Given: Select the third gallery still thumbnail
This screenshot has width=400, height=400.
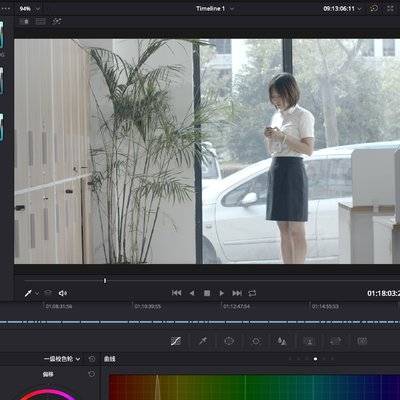Looking at the screenshot, I should [x=2, y=128].
